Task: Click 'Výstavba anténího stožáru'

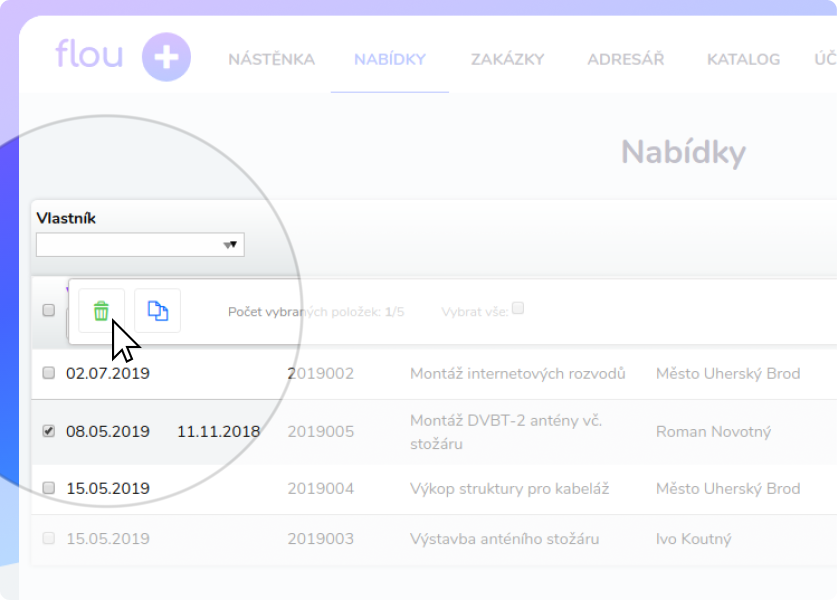Action: [x=504, y=539]
